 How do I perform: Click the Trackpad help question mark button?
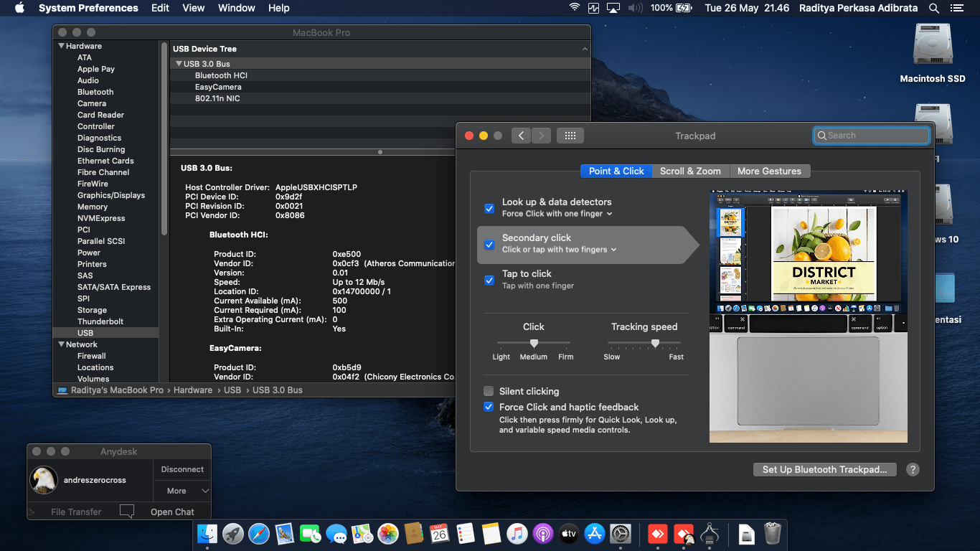[913, 469]
